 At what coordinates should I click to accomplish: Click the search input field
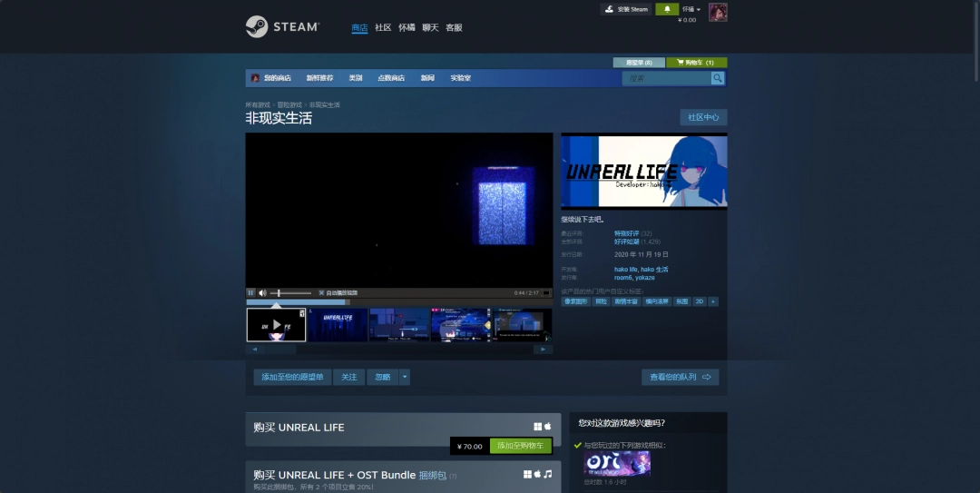click(665, 79)
